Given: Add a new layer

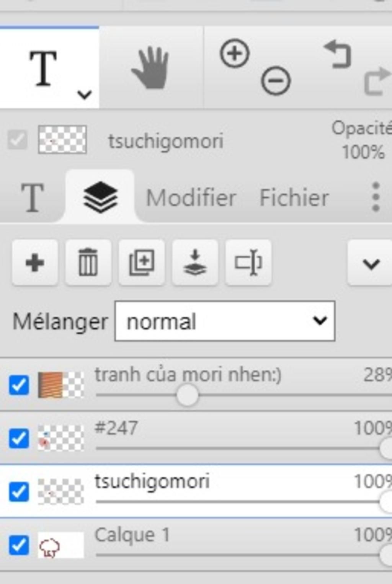Looking at the screenshot, I should pos(35,263).
